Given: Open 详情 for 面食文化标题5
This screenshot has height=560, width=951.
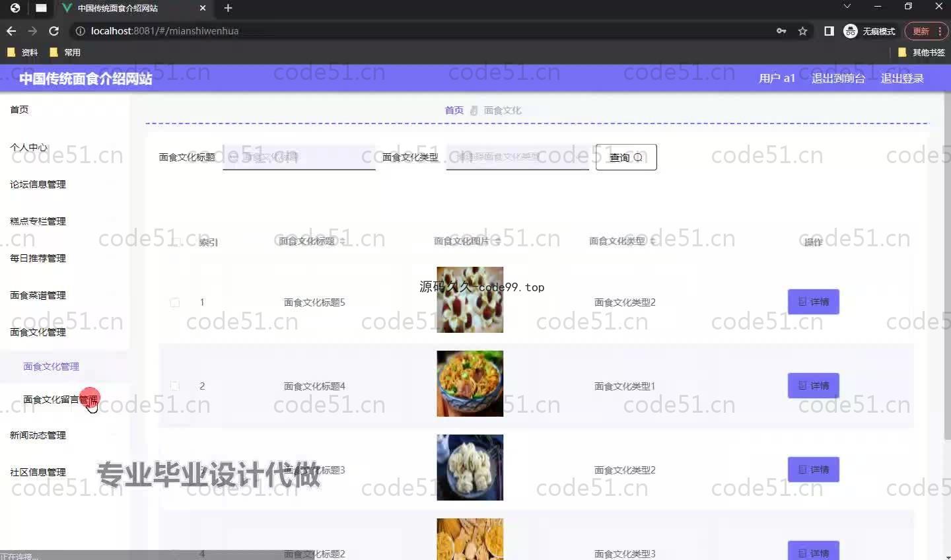Looking at the screenshot, I should [814, 302].
